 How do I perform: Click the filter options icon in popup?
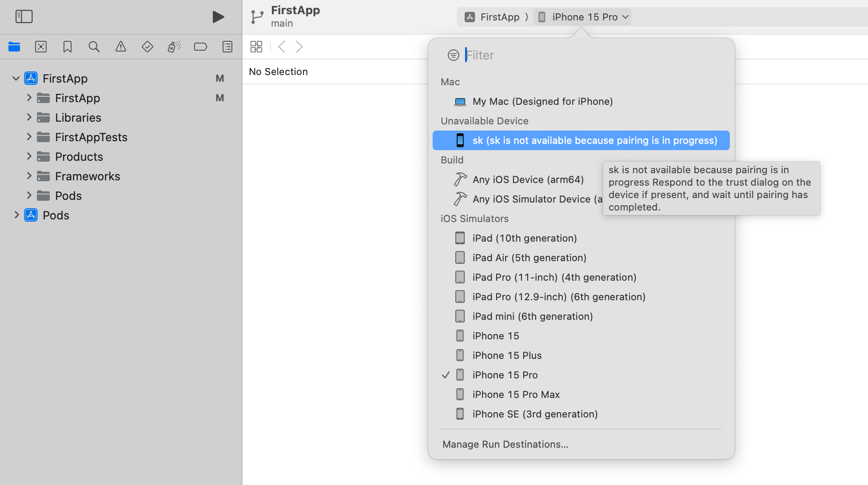(x=454, y=55)
